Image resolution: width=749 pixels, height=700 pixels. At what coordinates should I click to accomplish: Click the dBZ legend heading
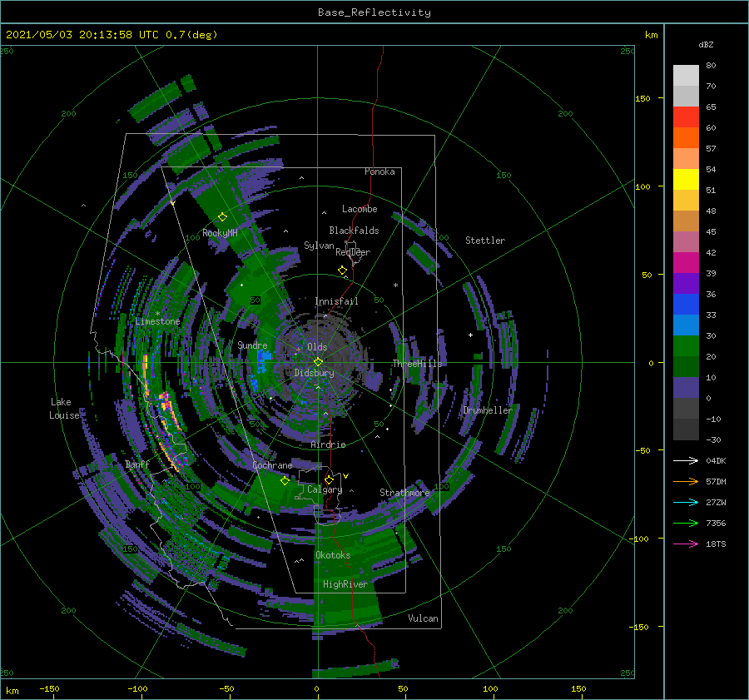click(706, 44)
